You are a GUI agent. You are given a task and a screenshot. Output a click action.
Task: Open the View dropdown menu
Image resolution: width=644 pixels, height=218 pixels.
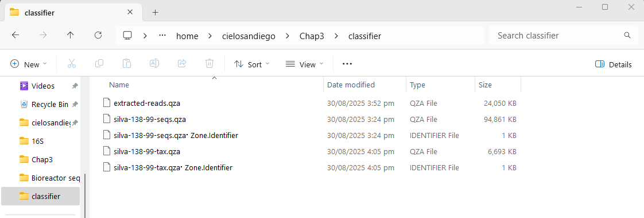pos(304,64)
